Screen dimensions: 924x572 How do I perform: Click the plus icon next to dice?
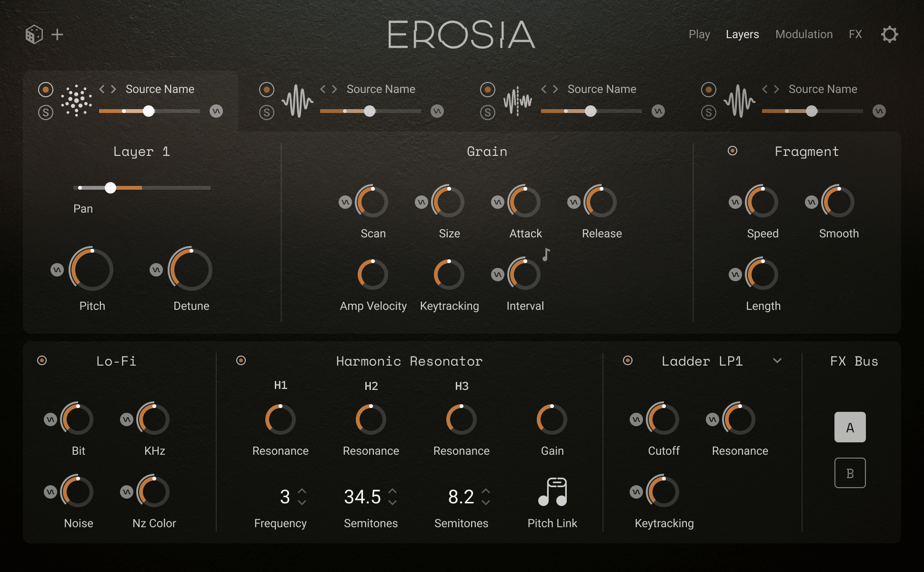[x=57, y=34]
